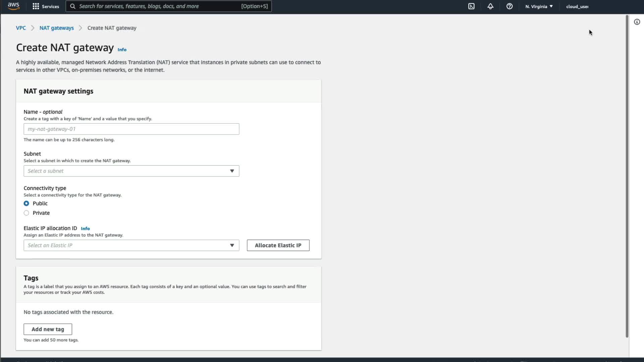The height and width of the screenshot is (362, 644).
Task: Click the AWS logo home icon
Action: (x=13, y=6)
